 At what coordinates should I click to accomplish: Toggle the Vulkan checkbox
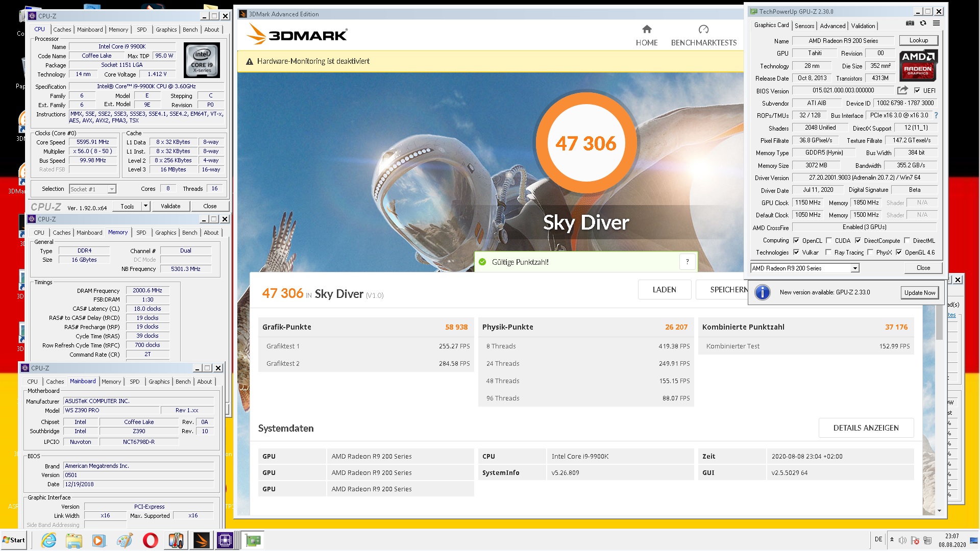pos(796,253)
